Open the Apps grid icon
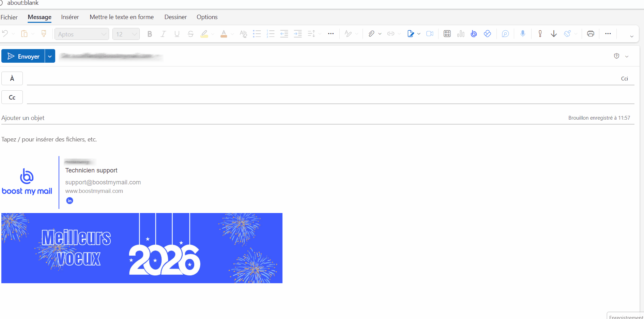Image resolution: width=644 pixels, height=319 pixels. coord(447,34)
